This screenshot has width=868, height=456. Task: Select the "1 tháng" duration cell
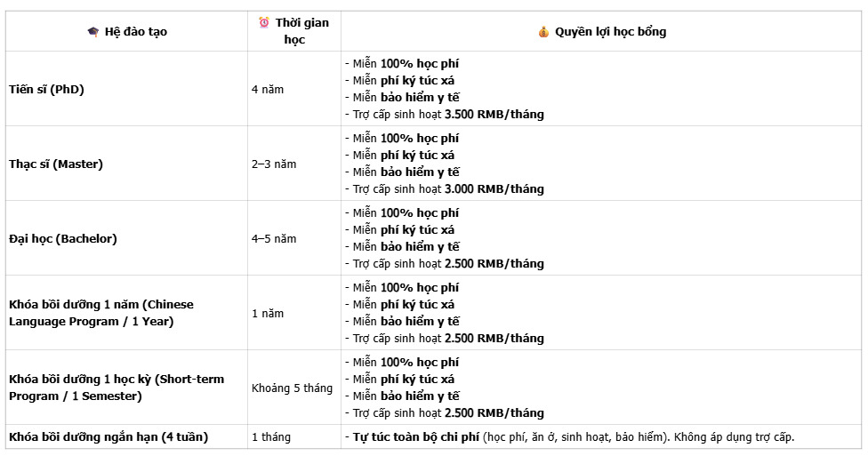pos(270,436)
